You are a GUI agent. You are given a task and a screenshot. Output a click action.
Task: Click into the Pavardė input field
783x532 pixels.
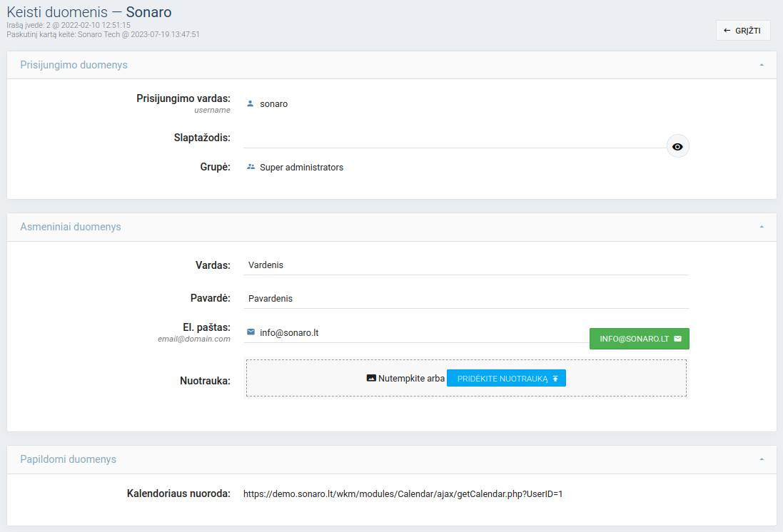point(465,298)
